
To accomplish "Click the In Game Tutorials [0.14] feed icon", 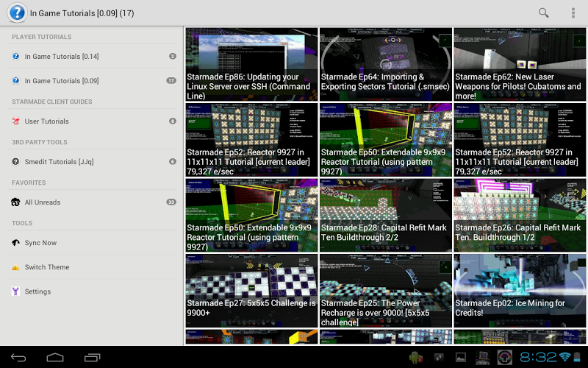I will [x=15, y=57].
